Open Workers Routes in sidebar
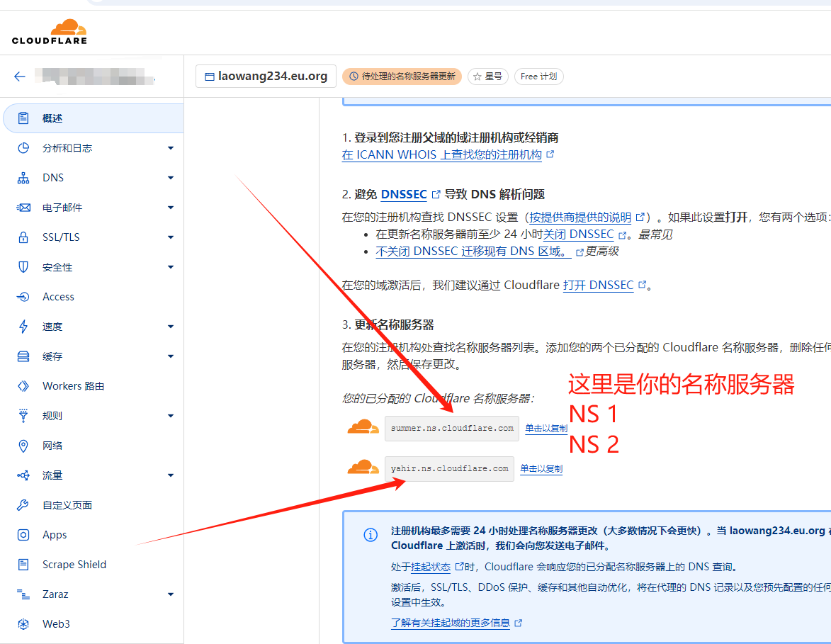Image resolution: width=831 pixels, height=644 pixels. (73, 386)
